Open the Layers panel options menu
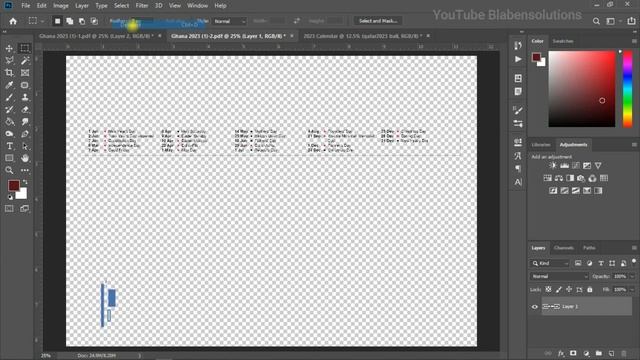Image resolution: width=640 pixels, height=360 pixels. [634, 248]
